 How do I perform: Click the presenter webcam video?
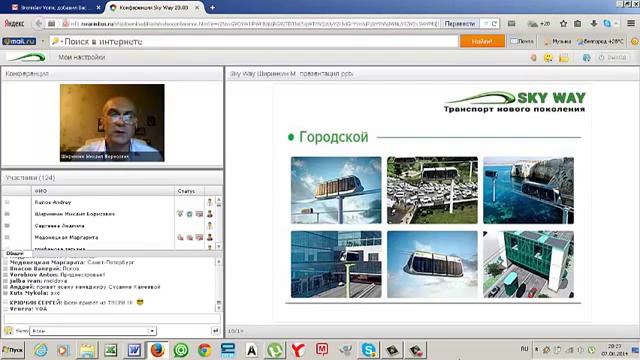pyautogui.click(x=112, y=123)
